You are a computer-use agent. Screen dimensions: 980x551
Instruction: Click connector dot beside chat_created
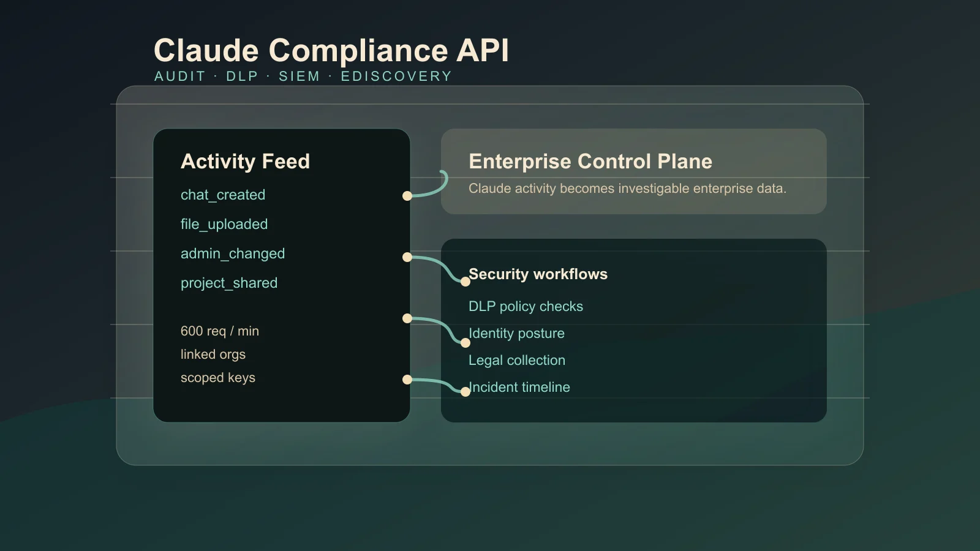click(x=407, y=196)
